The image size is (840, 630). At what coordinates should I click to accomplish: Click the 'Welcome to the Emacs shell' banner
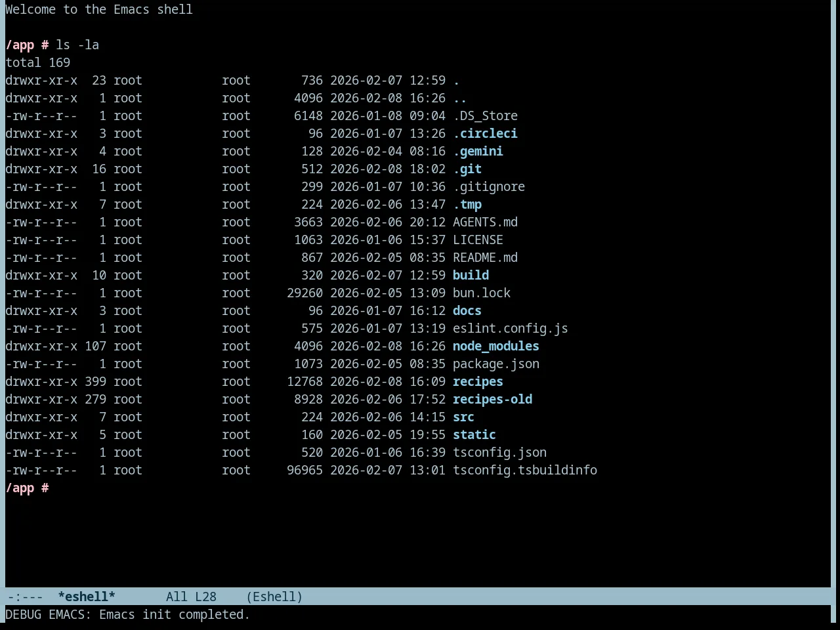pos(99,9)
